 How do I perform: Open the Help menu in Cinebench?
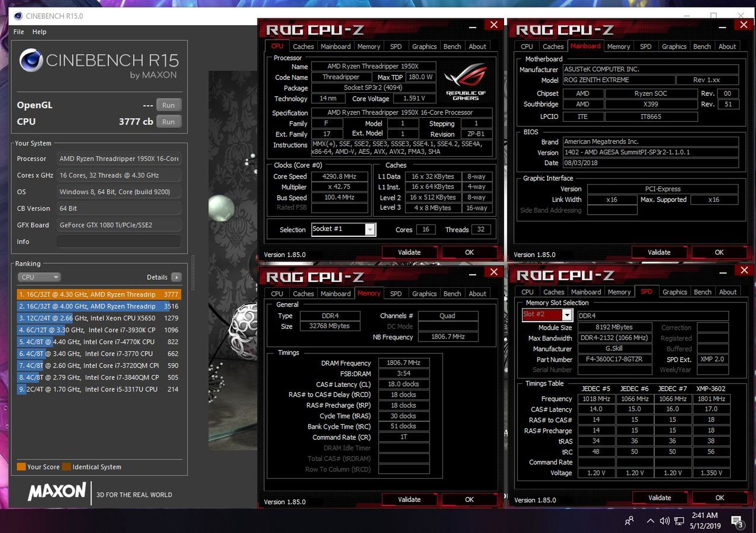40,32
